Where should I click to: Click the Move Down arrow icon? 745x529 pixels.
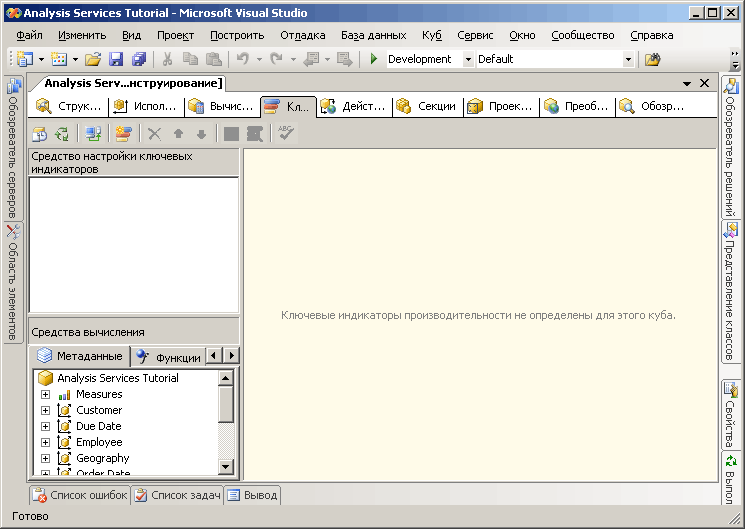[x=201, y=134]
